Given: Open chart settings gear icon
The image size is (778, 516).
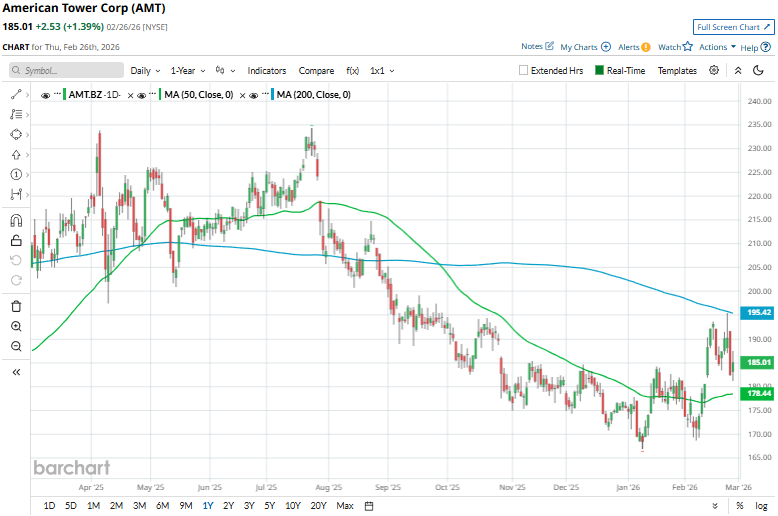Looking at the screenshot, I should click(714, 70).
